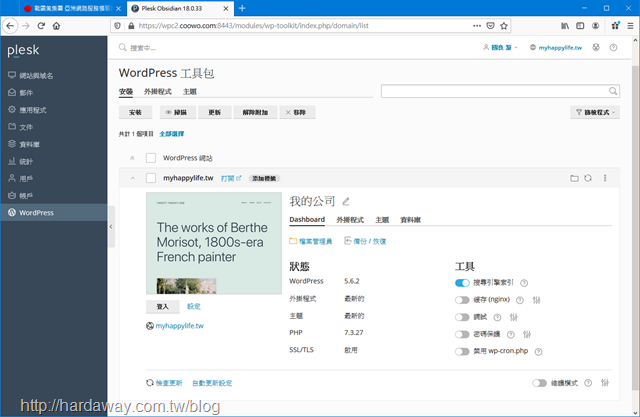Bookmark this page with star icon

[504, 26]
